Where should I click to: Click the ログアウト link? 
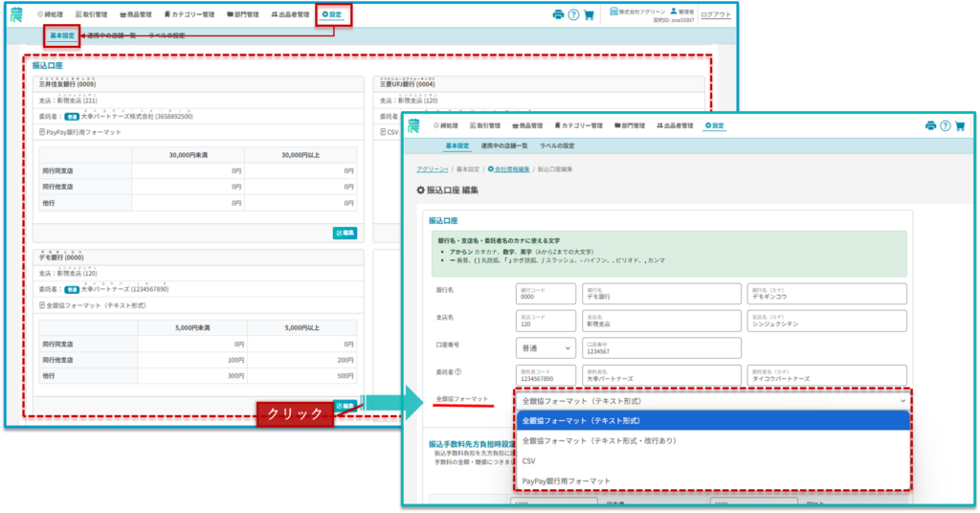[715, 14]
